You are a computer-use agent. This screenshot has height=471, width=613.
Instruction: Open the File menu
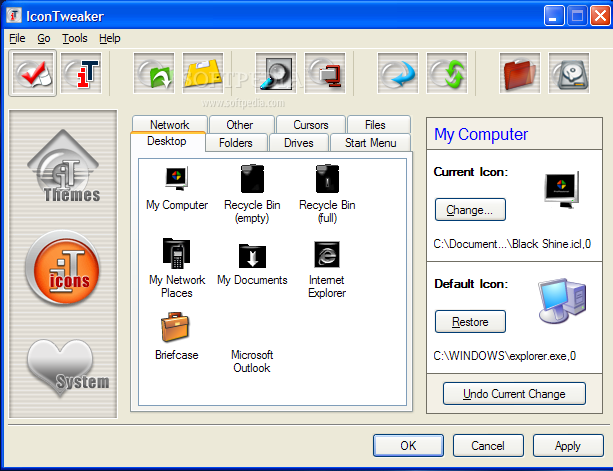(17, 38)
